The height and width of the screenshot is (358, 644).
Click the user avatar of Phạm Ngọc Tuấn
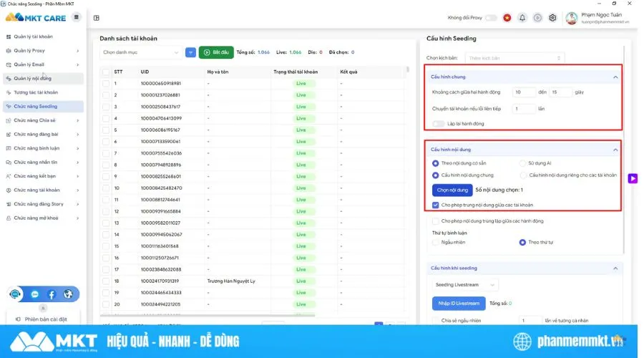point(572,18)
